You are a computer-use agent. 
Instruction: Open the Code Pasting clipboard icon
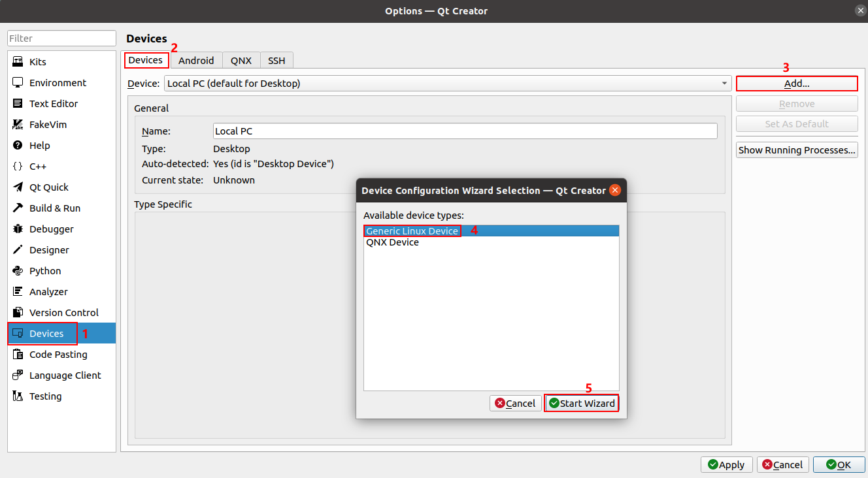18,355
